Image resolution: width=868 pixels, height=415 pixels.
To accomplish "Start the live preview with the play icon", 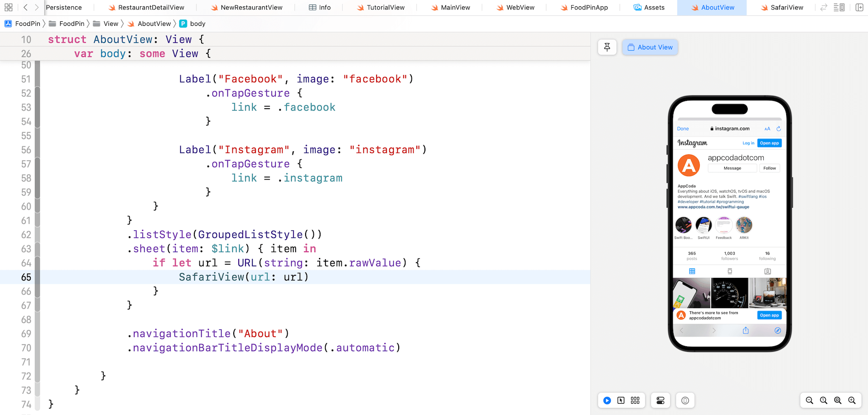I will (x=607, y=400).
